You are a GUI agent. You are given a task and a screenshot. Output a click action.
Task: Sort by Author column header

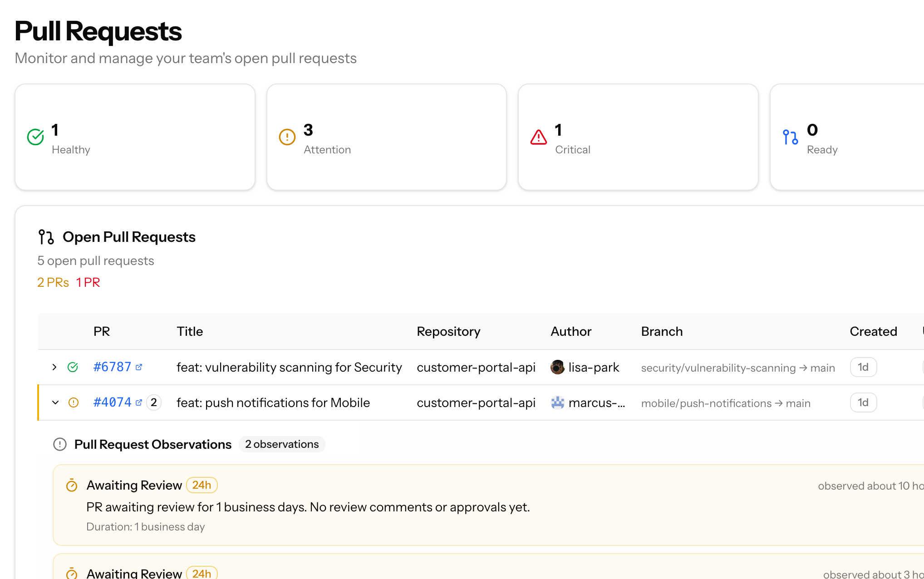coord(571,331)
